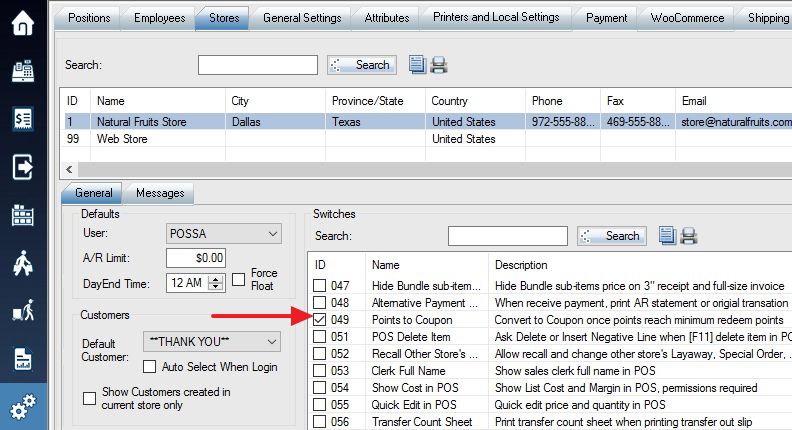Viewport: 792px width, 430px height.
Task: Open the Payment tab
Action: point(606,18)
